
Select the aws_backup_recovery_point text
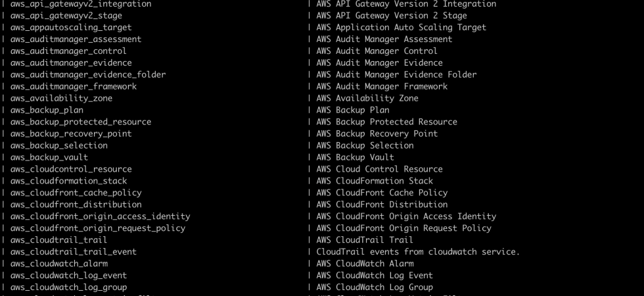tap(71, 134)
